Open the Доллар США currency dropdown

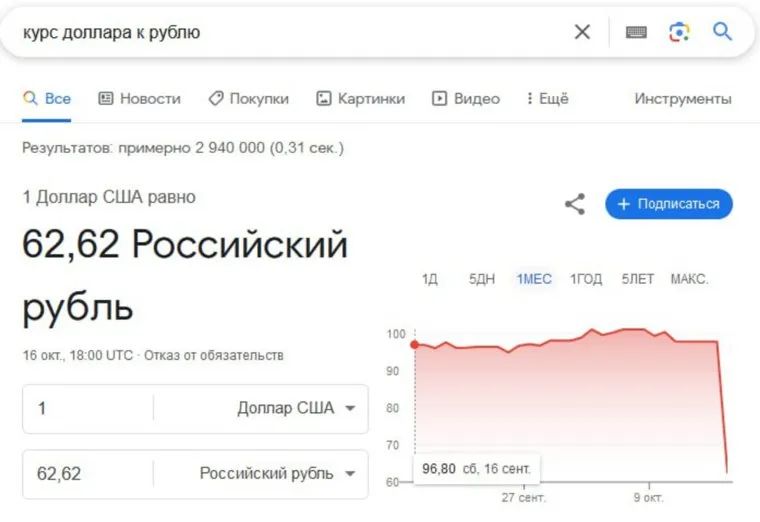[x=296, y=408]
